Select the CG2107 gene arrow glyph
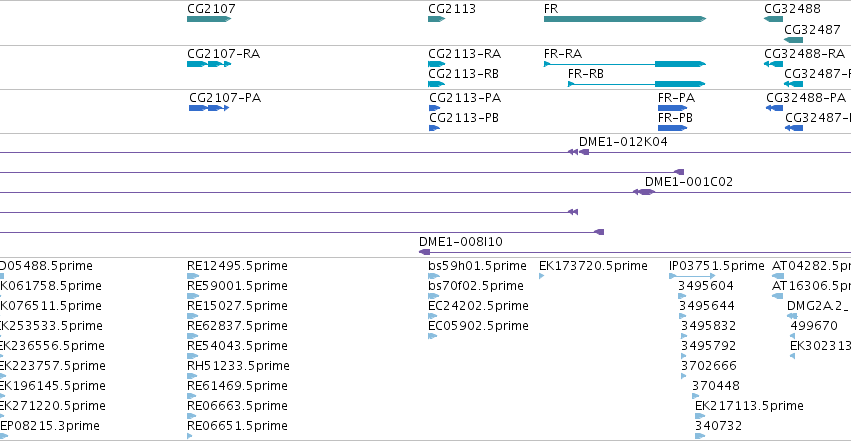Viewport: 851px width, 441px height. point(209,19)
